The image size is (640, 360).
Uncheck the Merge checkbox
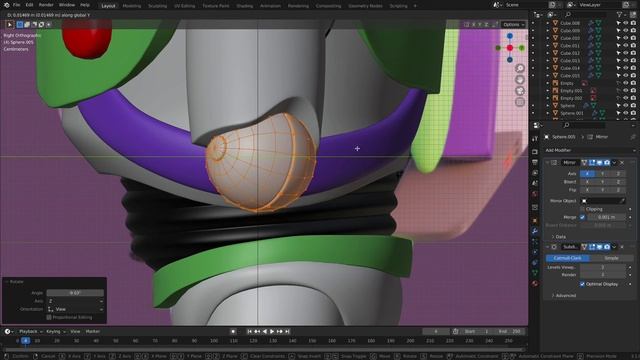click(582, 217)
